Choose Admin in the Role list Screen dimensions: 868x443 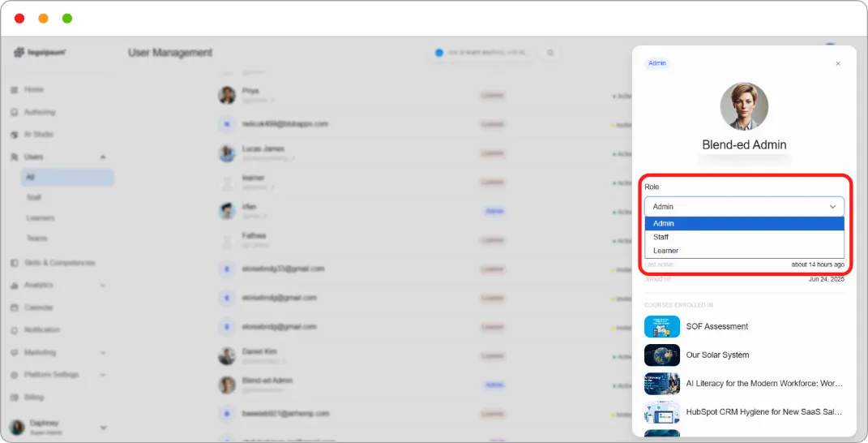[744, 223]
